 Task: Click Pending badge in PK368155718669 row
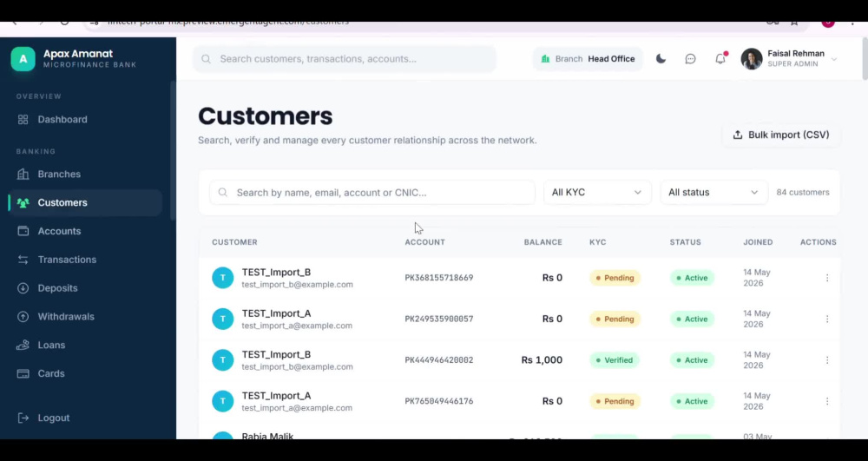615,278
